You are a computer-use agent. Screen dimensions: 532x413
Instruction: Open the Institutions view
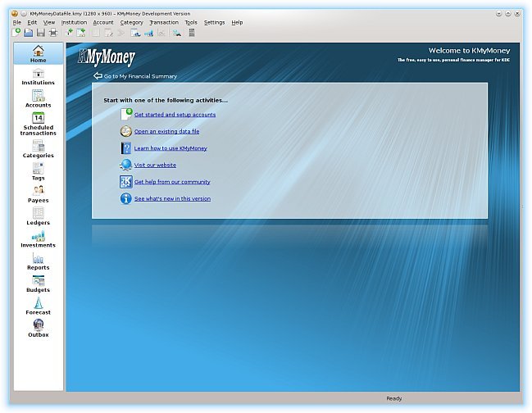39,77
